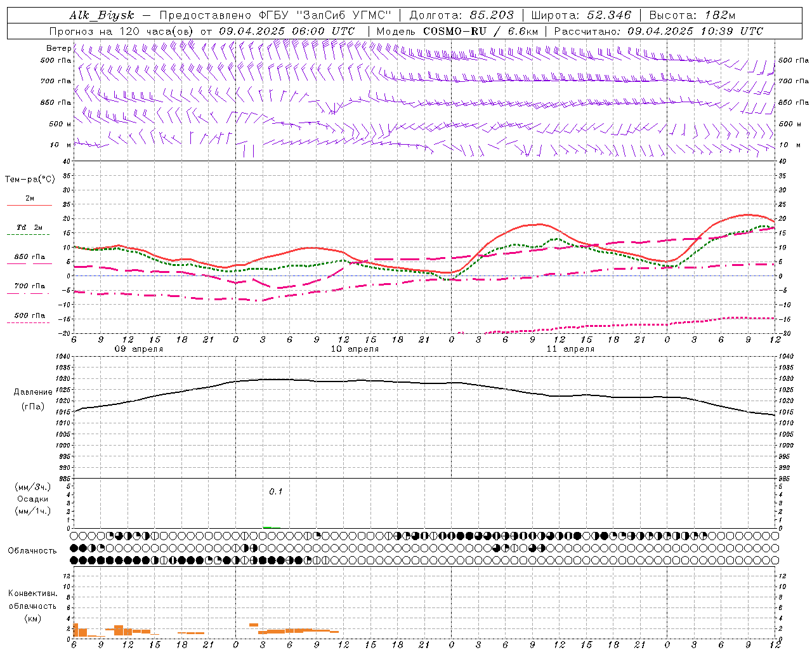Click the (мм/3ч.) unit label
The height and width of the screenshot is (650, 812).
point(33,487)
